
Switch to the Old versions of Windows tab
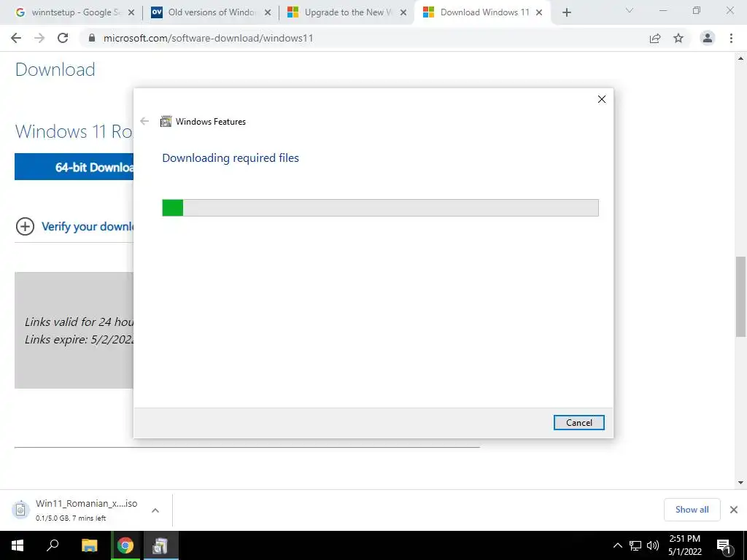(x=211, y=12)
